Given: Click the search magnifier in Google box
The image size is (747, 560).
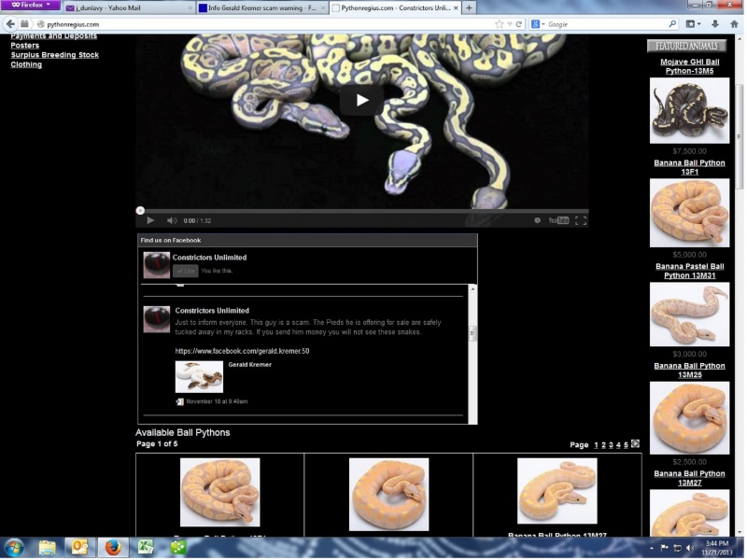Looking at the screenshot, I should tap(672, 24).
